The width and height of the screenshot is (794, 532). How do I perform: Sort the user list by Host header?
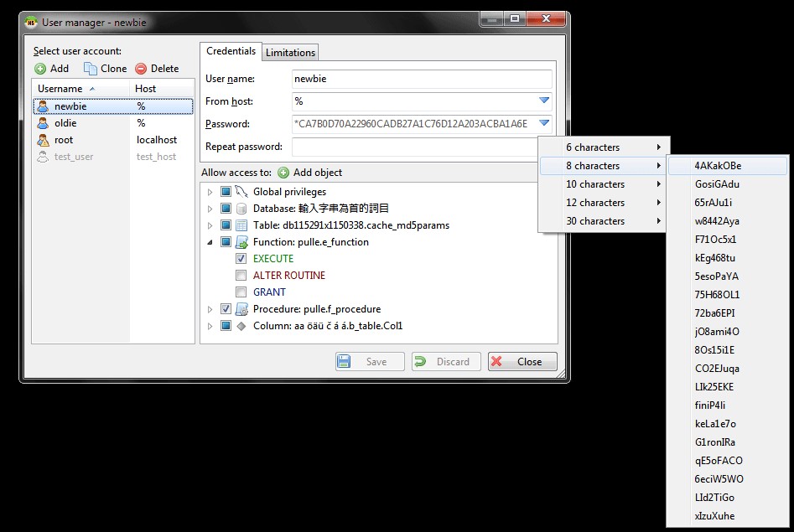pyautogui.click(x=162, y=89)
